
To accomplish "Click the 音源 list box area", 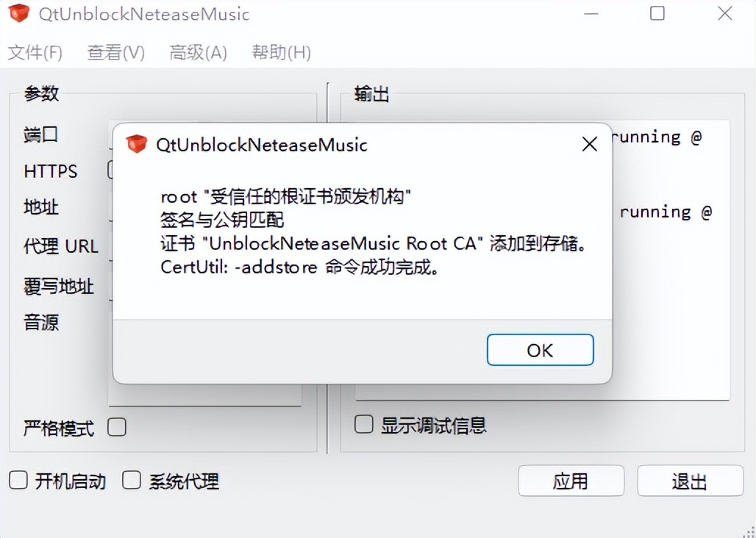I will pos(205,395).
